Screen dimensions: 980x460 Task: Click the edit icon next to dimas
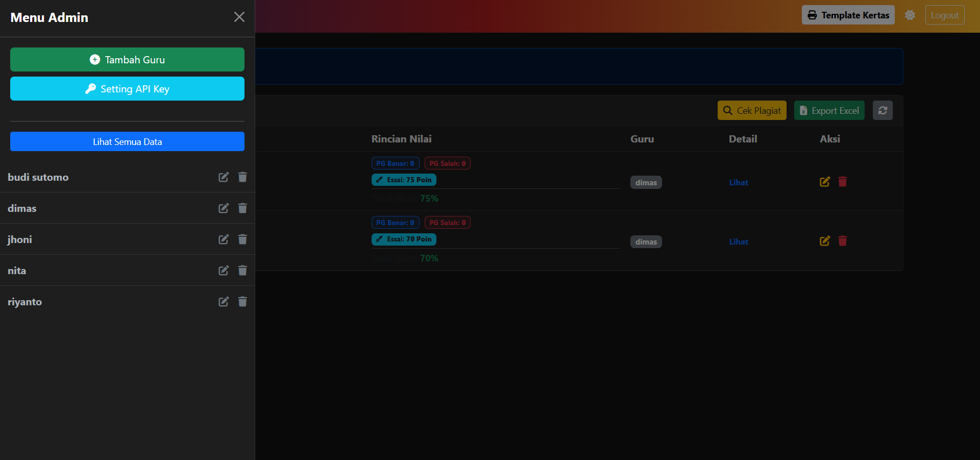[x=224, y=208]
